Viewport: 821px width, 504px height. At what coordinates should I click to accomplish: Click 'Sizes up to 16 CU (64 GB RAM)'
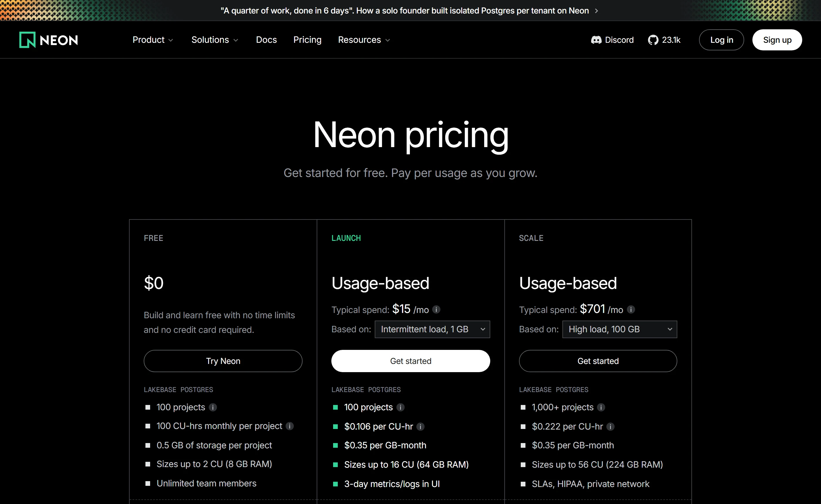coord(406,465)
